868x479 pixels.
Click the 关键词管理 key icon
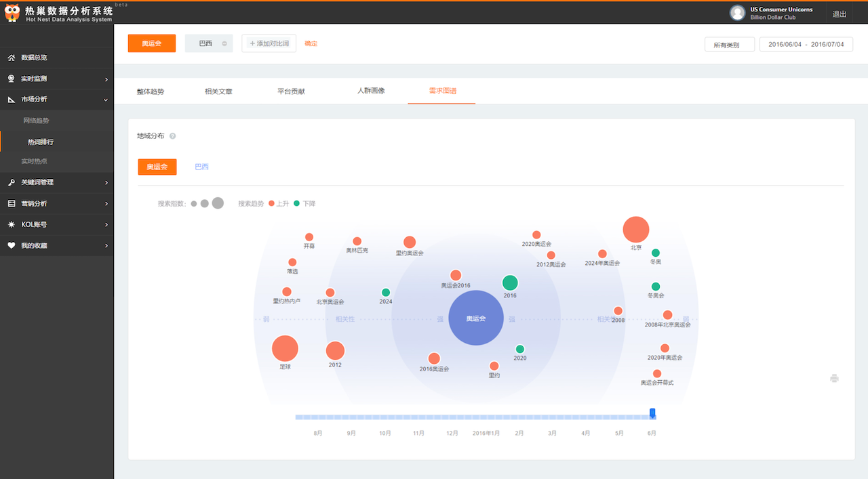pos(12,182)
